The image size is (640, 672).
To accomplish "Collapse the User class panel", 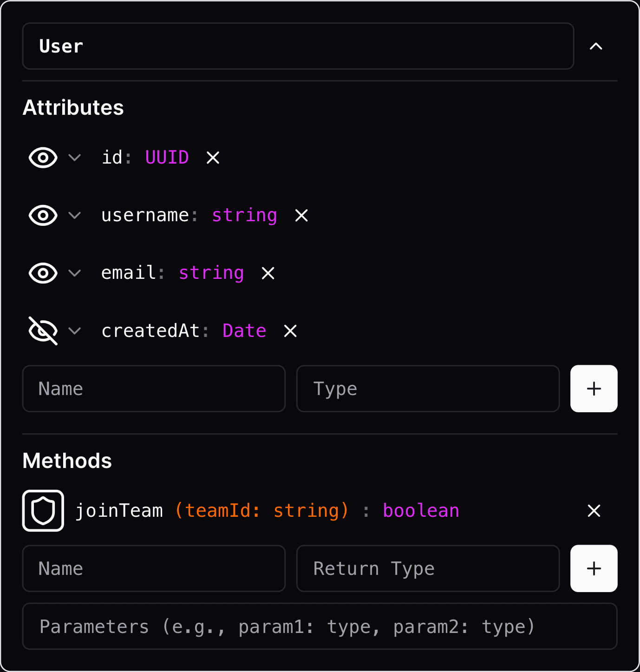I will (596, 46).
